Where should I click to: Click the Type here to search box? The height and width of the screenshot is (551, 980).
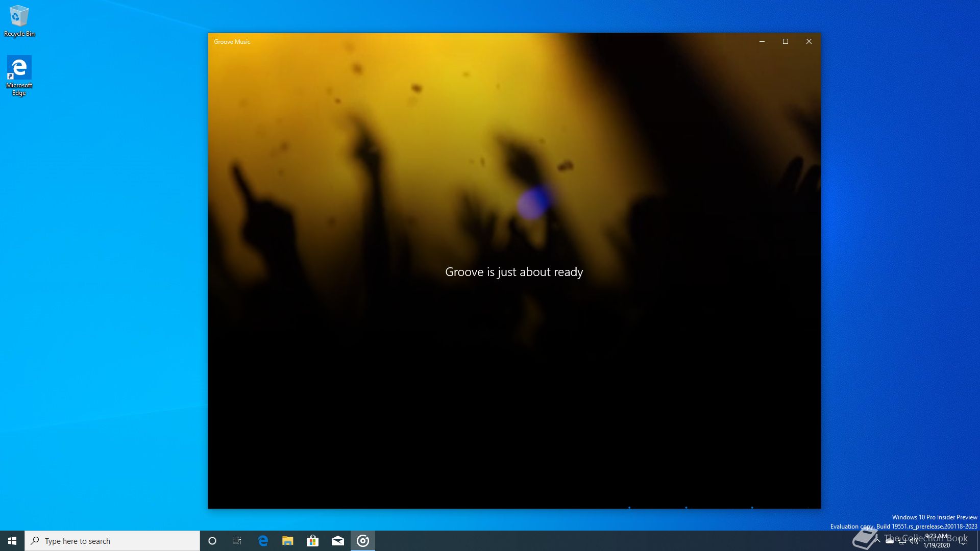(112, 541)
